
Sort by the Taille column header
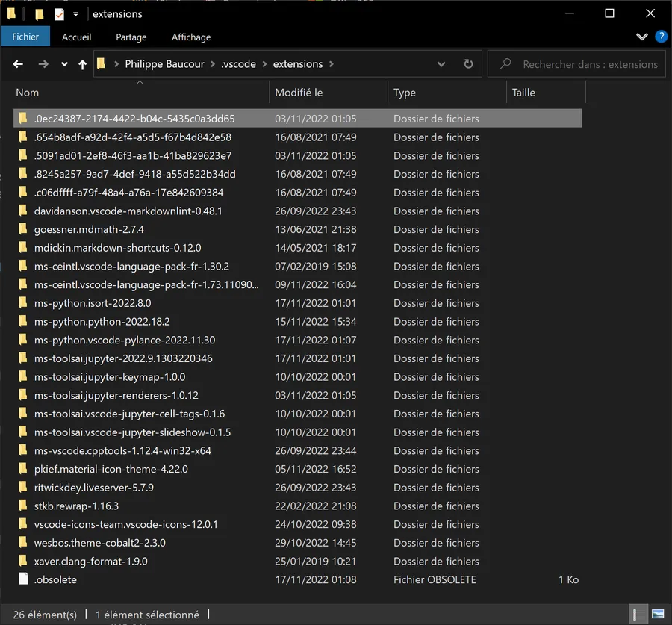[546, 92]
